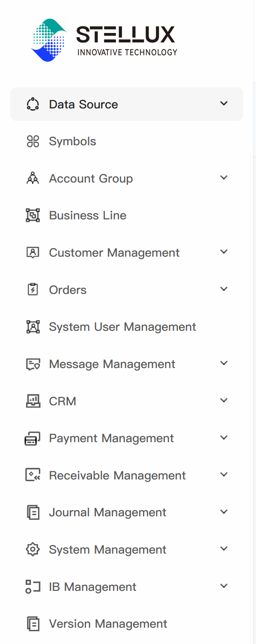Collapse the Data Source chevron
This screenshot has height=644, width=256.
coord(224,103)
